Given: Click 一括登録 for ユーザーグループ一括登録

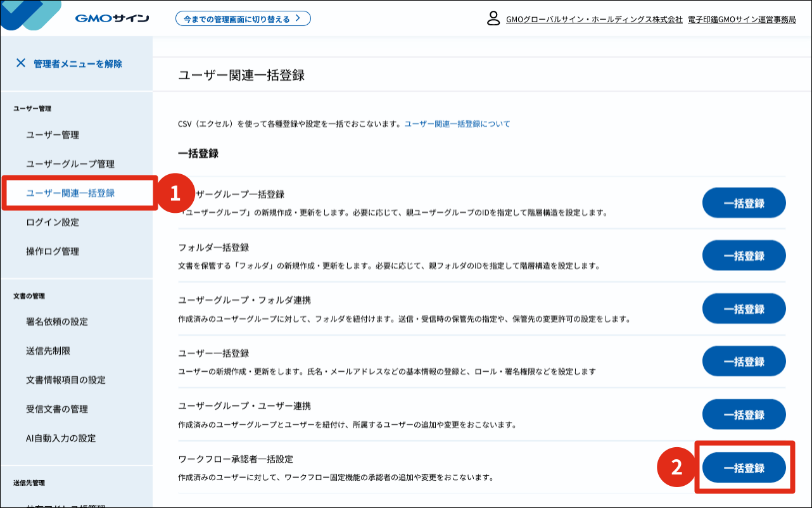Looking at the screenshot, I should tap(744, 203).
